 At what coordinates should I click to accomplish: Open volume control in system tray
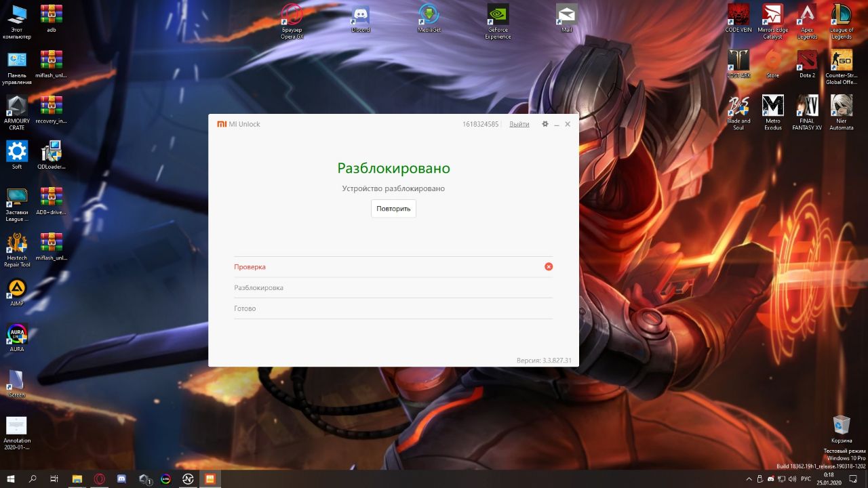pos(793,479)
